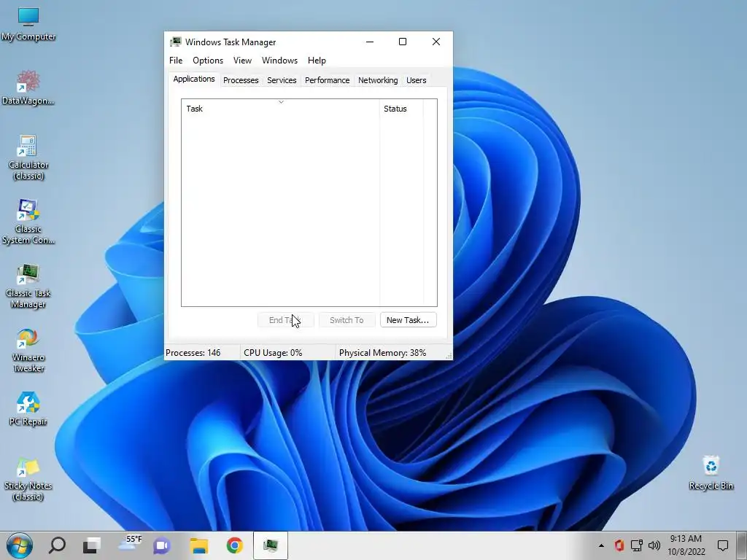Image resolution: width=747 pixels, height=560 pixels.
Task: Open the Start orb menu
Action: (x=20, y=545)
